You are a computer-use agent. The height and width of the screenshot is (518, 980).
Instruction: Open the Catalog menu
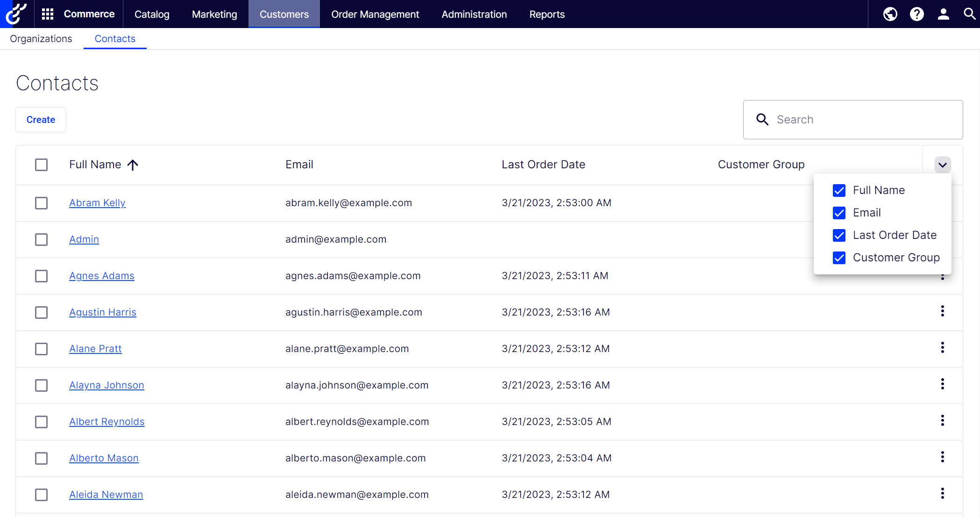point(152,14)
